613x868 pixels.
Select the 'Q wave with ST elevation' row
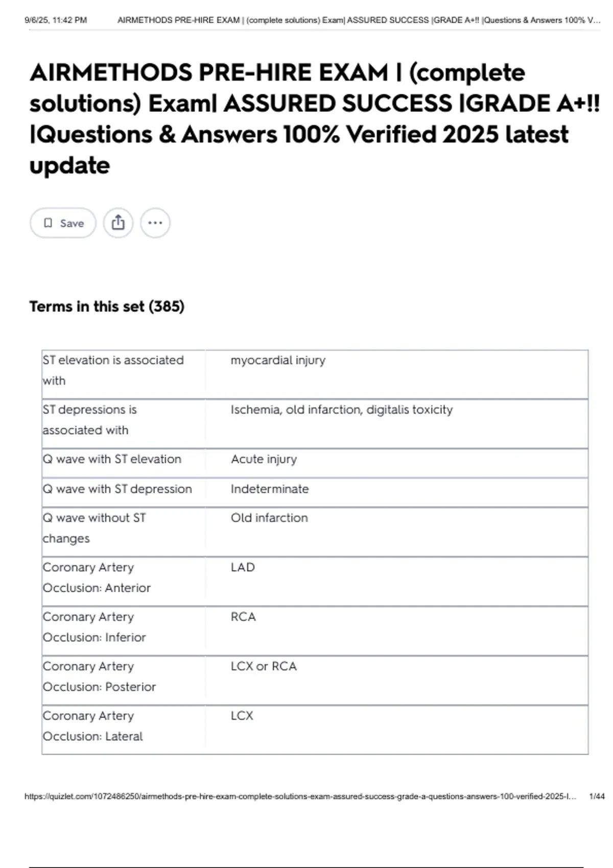112,459
